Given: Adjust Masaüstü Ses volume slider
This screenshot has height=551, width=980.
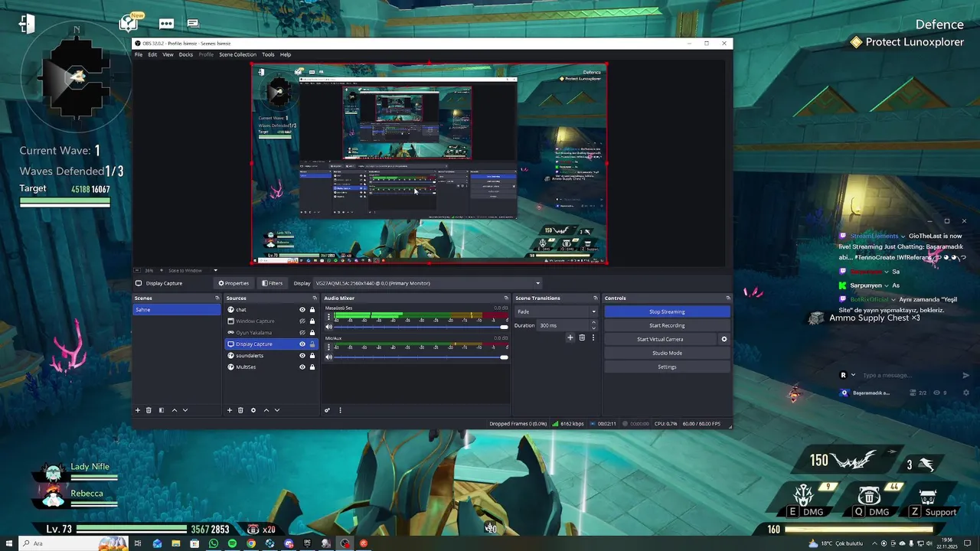Looking at the screenshot, I should pos(422,327).
